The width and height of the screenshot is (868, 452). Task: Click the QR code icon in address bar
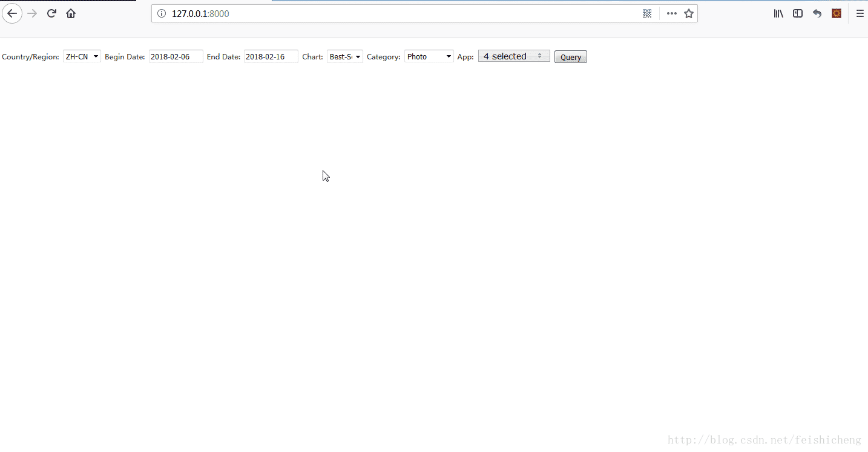click(x=647, y=13)
